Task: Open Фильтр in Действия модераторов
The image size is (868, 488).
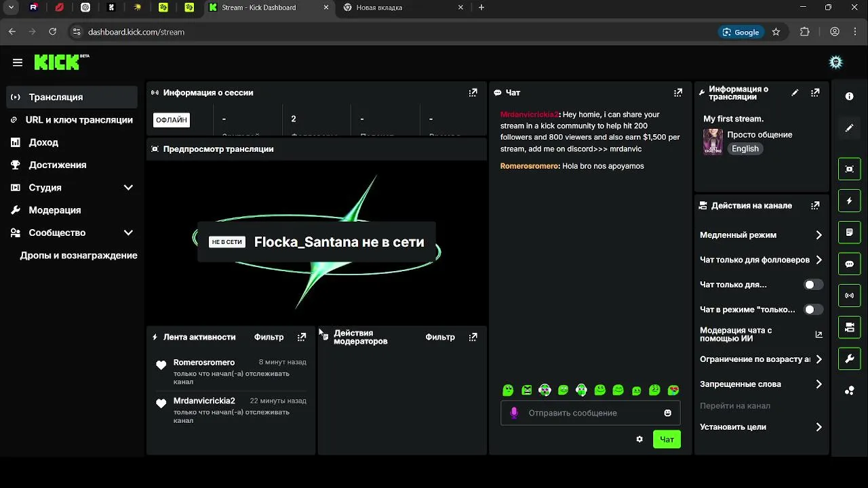Action: 440,337
